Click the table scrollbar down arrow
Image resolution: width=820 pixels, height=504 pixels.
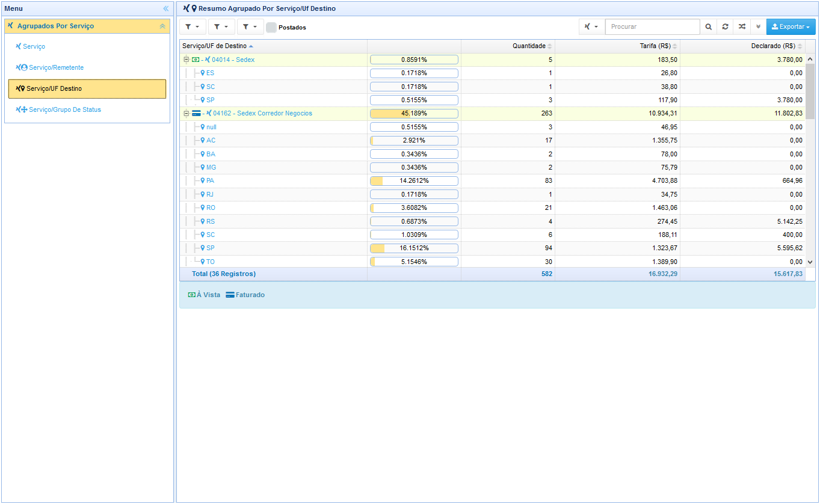(x=810, y=262)
